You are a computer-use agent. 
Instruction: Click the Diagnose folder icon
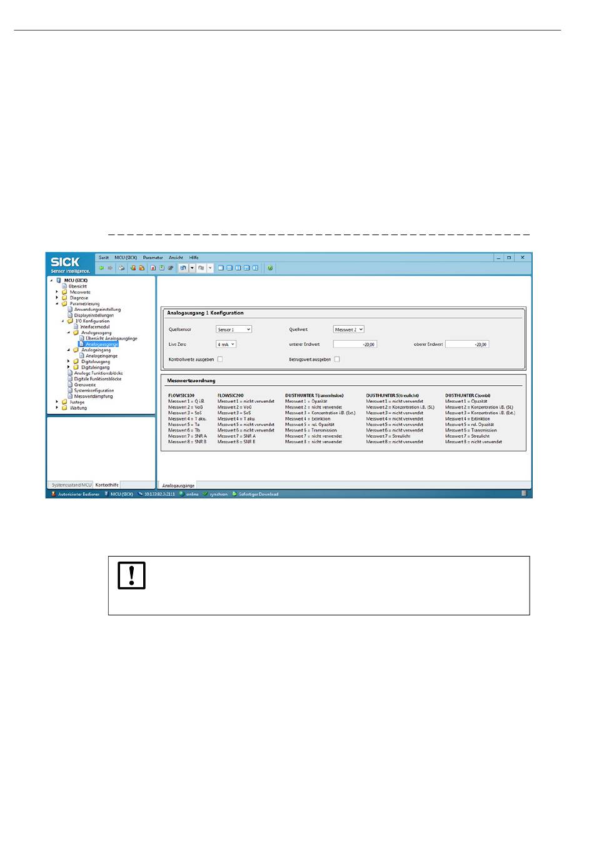point(64,298)
